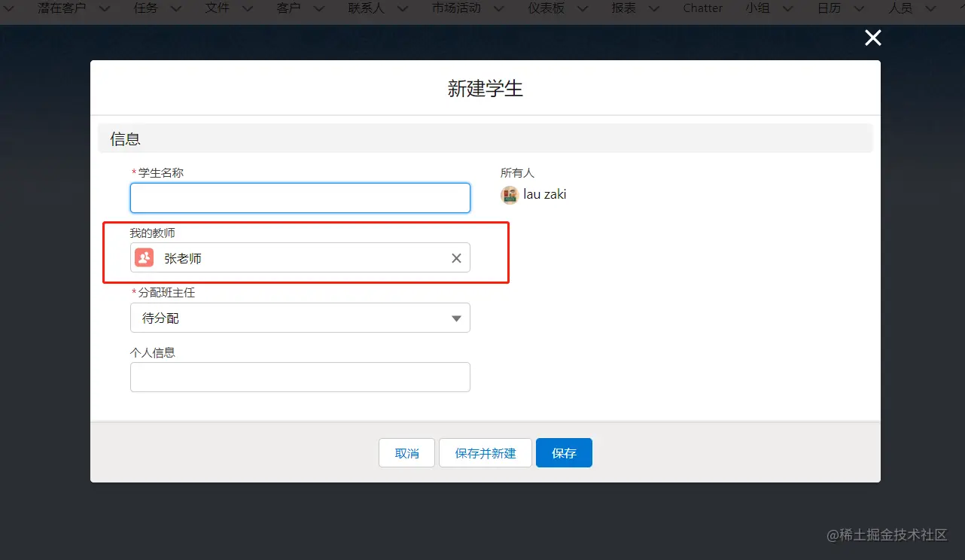Expand the chevron next to 人员

point(930,9)
